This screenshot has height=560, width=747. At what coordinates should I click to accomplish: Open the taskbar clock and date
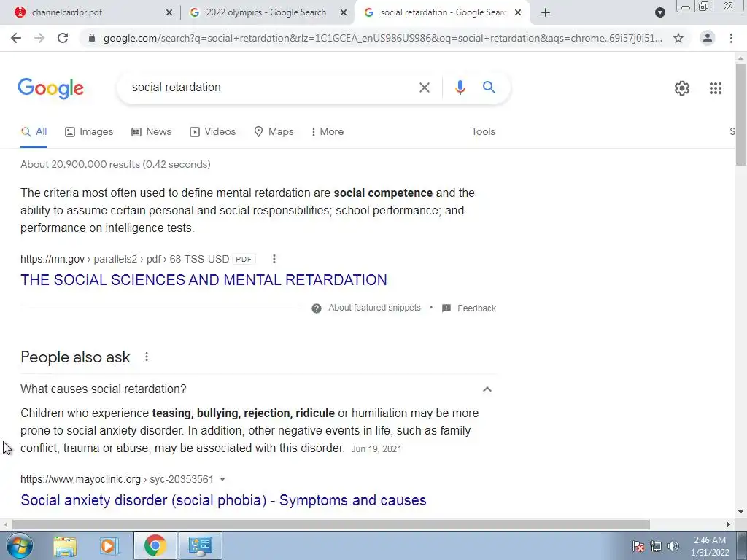point(710,546)
